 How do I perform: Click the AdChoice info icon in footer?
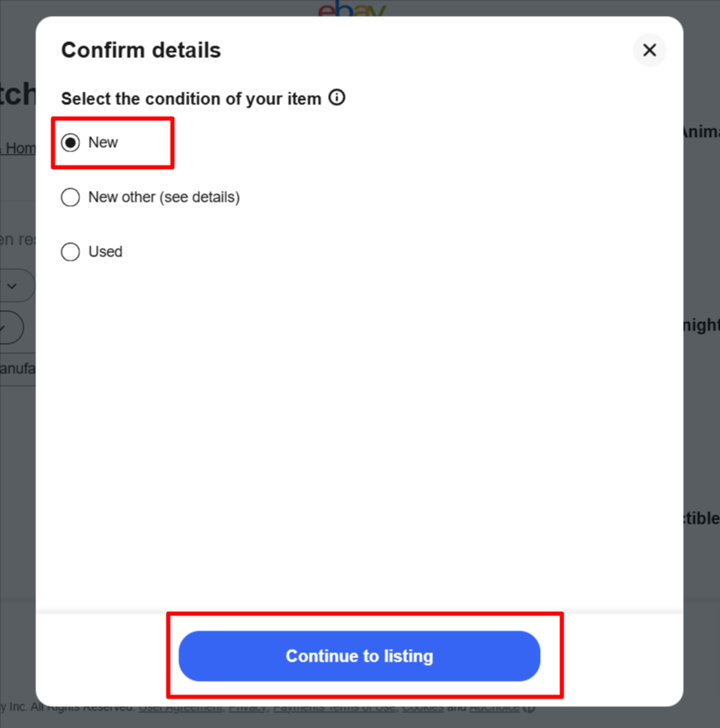[529, 708]
